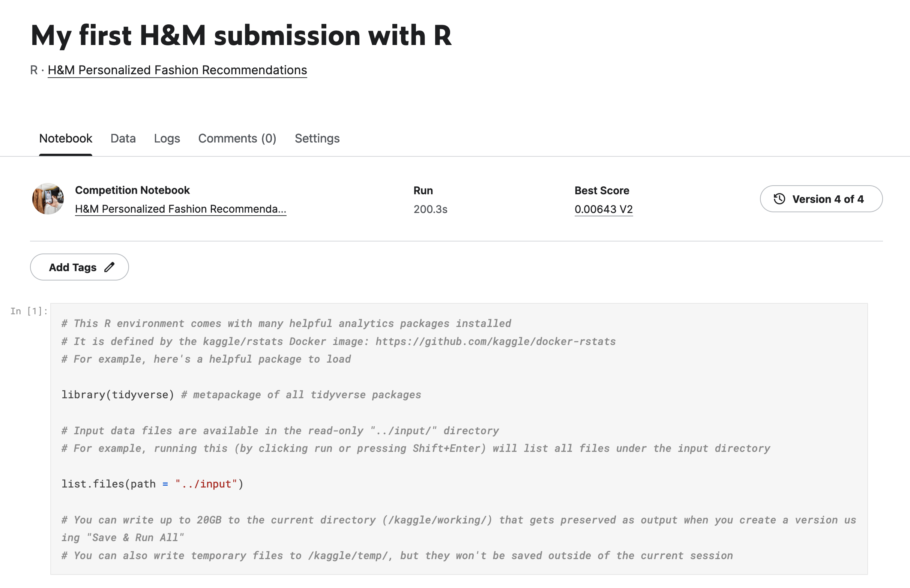Follow H&M Personalized Fashion Recommendations subtitle link
Screen dimensions: 910x588
click(177, 70)
